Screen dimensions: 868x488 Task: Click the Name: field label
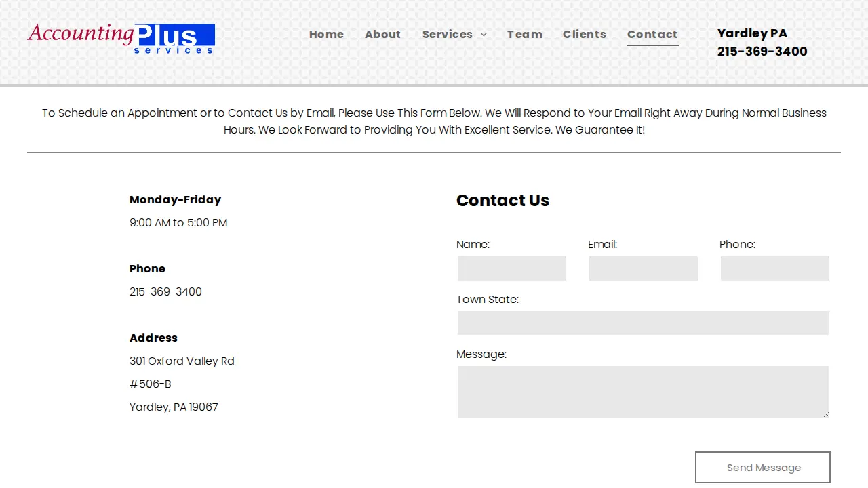[473, 244]
